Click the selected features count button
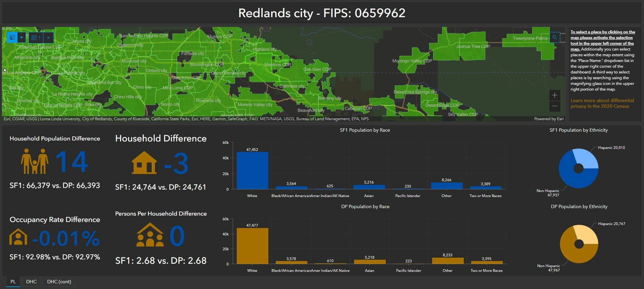The image size is (644, 289). pyautogui.click(x=36, y=37)
